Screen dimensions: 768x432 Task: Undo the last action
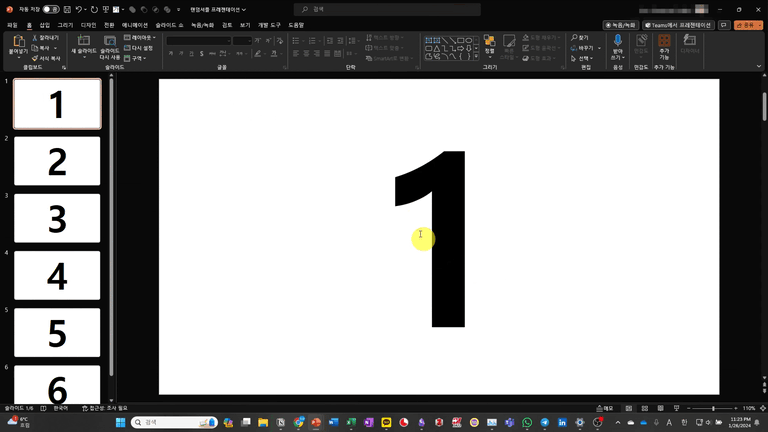point(78,9)
